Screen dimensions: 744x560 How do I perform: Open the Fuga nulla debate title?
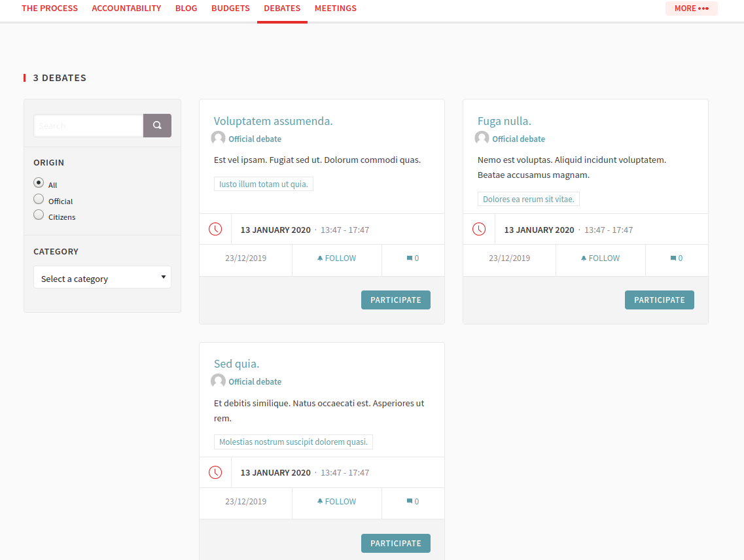504,121
